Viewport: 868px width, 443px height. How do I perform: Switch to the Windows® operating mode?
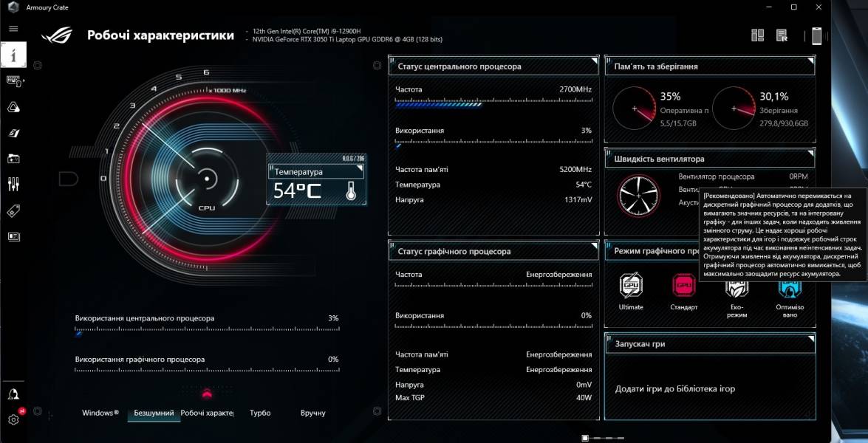pos(100,413)
